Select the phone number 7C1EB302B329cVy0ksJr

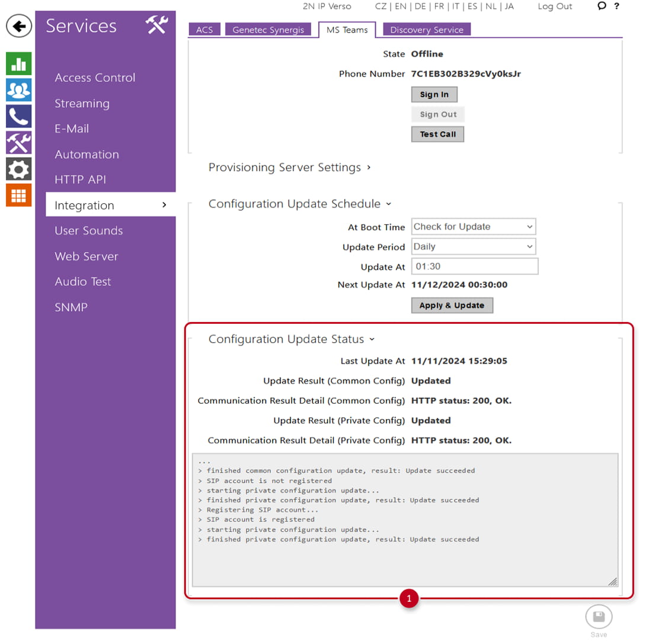[466, 74]
